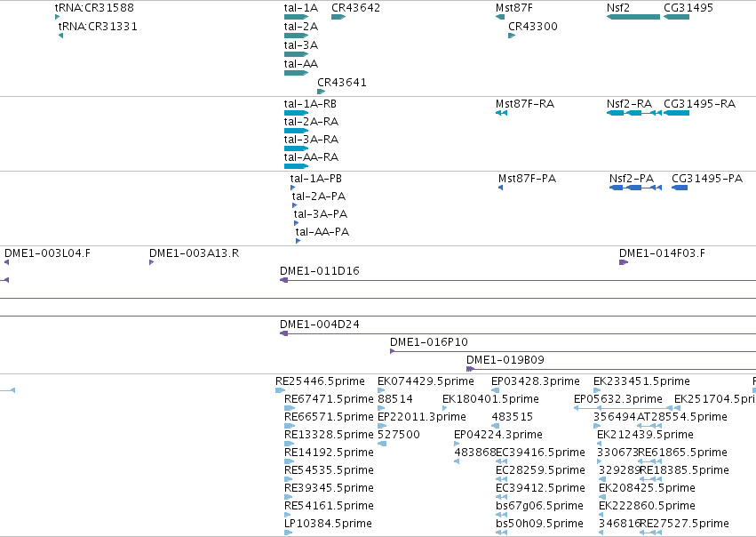The image size is (756, 537).
Task: Select EST EK074429.5prime
Action: coord(381,390)
